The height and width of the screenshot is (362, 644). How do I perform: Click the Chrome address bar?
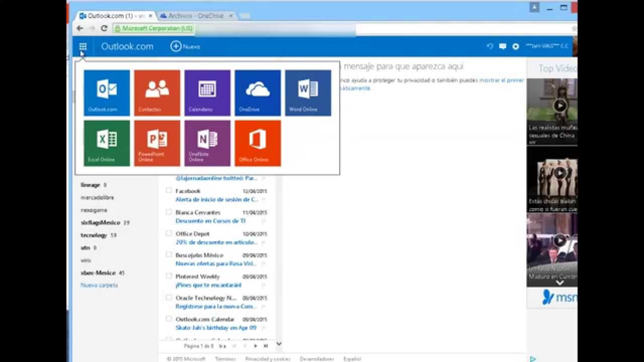coord(342,29)
